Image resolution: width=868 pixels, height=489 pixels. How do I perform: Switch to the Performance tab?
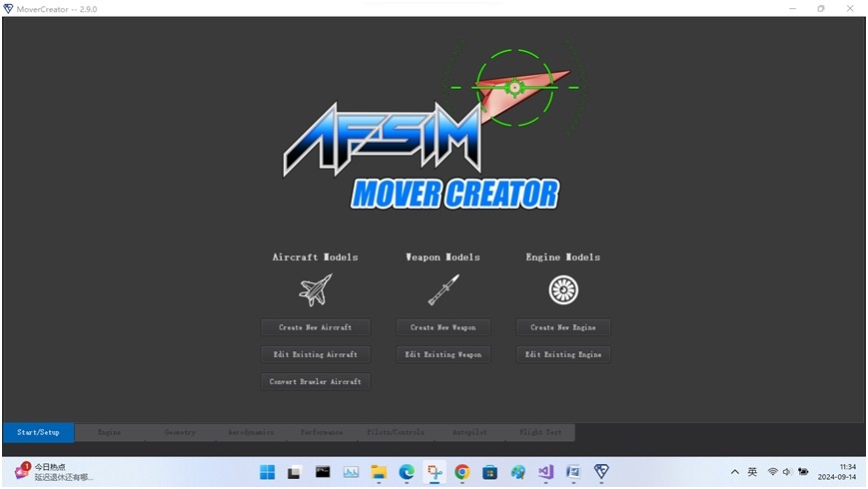[322, 432]
